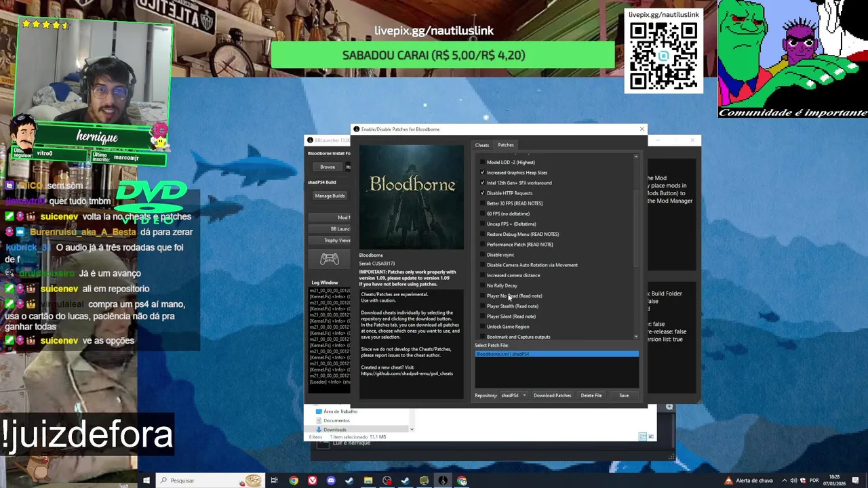868x488 pixels.
Task: Click the Serial: CUSA03173 text
Action: [x=377, y=263]
